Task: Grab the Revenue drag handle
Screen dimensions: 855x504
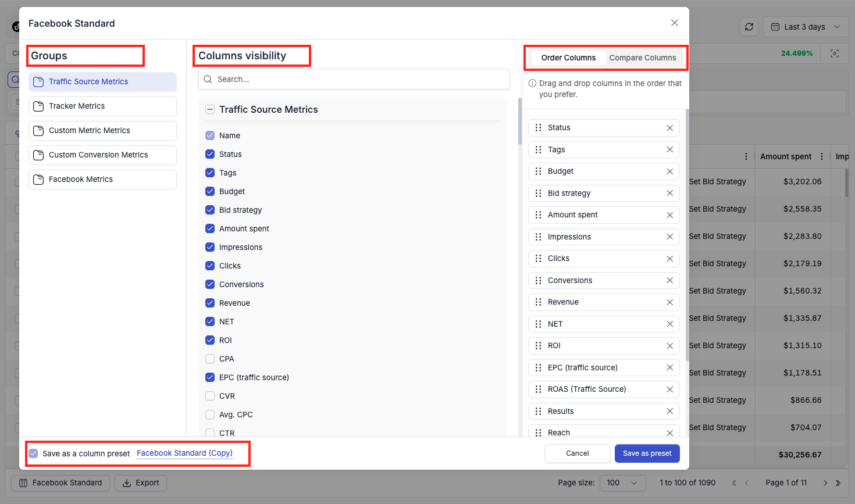Action: pos(538,302)
